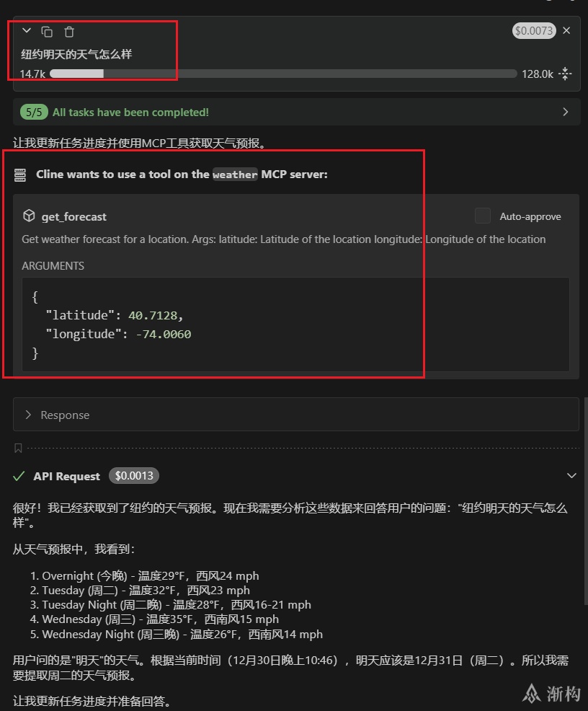Click the weather server name tag

tap(235, 175)
